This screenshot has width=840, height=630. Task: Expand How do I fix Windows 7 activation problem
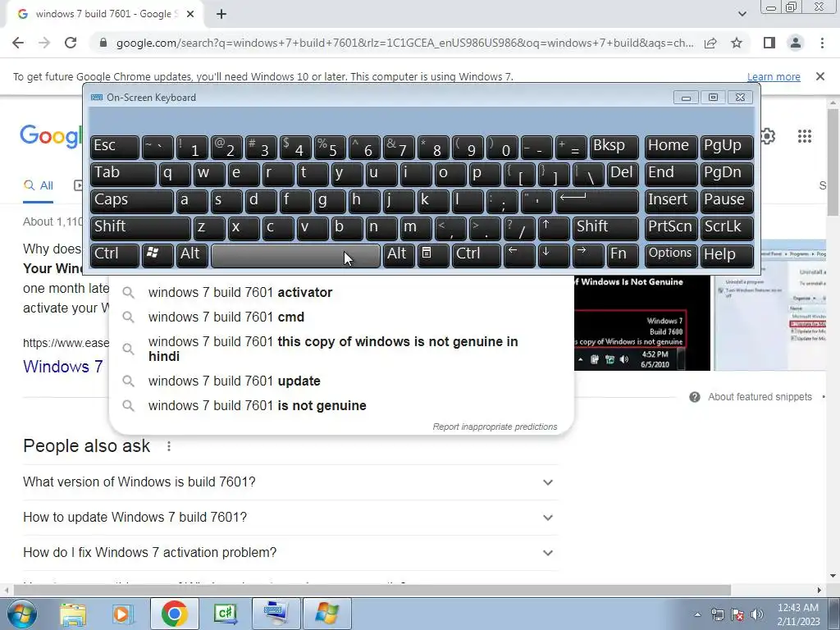coord(290,553)
